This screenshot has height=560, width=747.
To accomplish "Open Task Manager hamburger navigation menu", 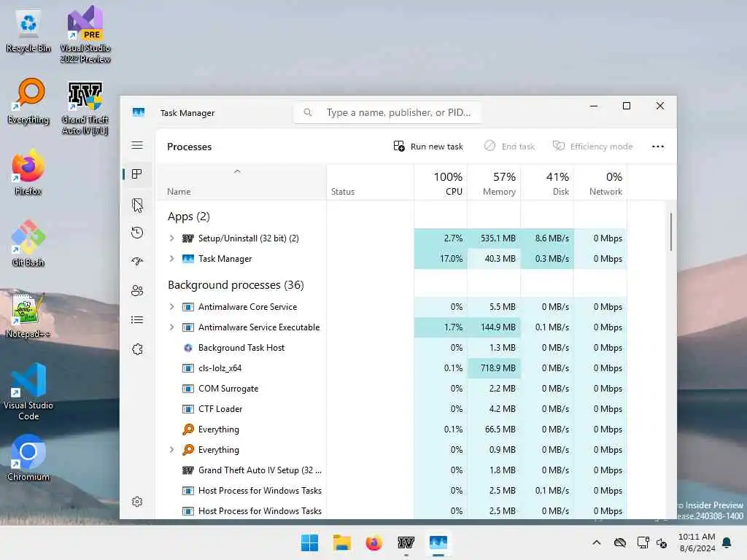I will tap(137, 145).
